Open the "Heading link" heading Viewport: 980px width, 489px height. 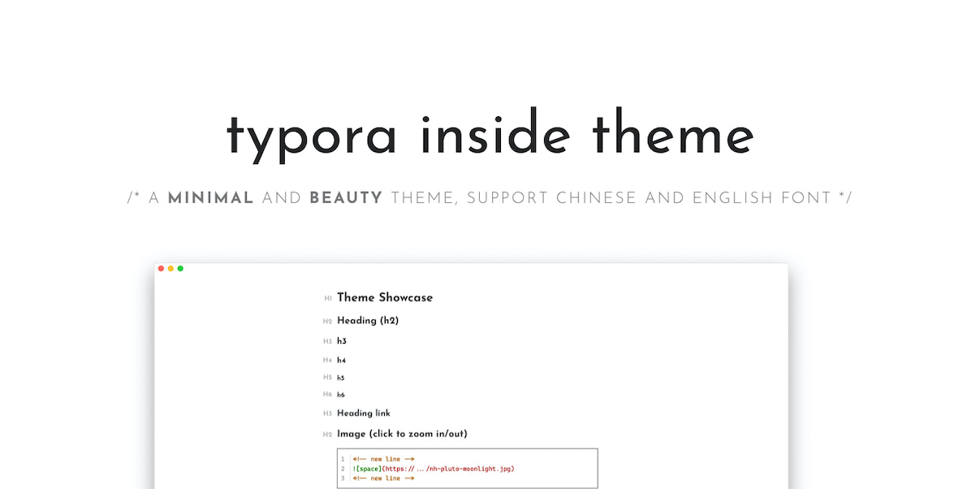click(364, 413)
